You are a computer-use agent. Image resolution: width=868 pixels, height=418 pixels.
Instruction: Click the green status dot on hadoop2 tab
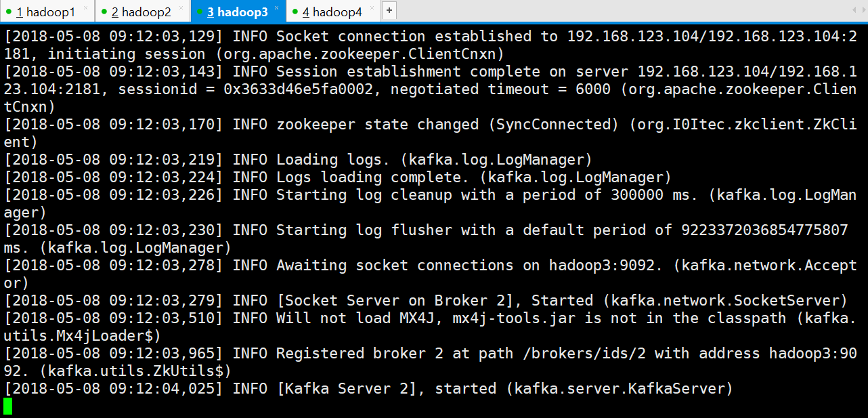coord(105,12)
